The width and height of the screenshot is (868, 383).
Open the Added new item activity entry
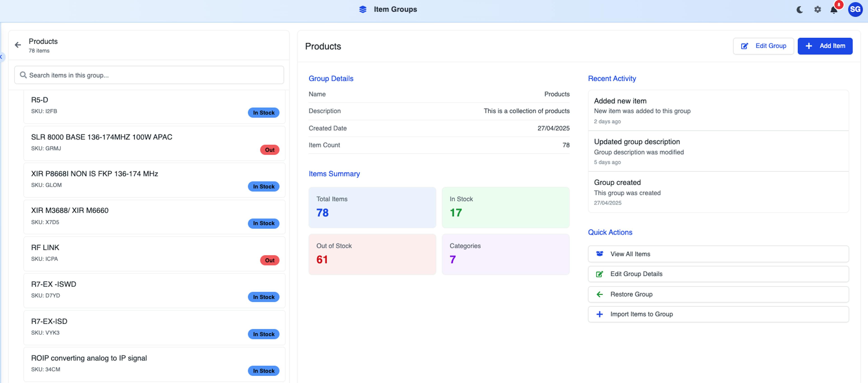pyautogui.click(x=718, y=111)
